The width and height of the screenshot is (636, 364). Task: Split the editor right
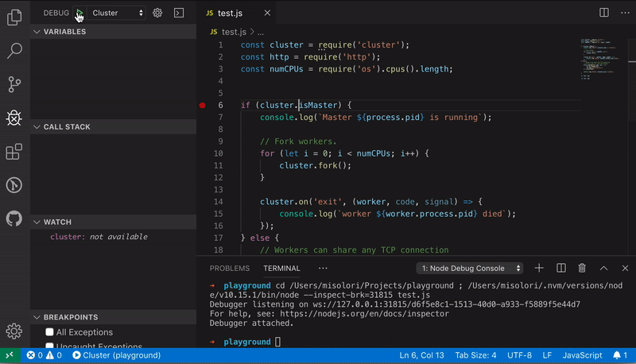(604, 13)
